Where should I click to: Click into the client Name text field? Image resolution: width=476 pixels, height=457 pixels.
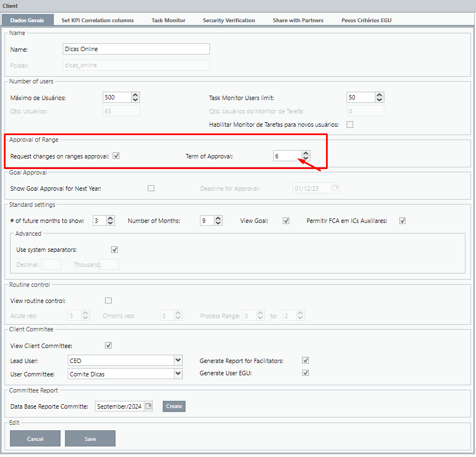coord(136,49)
